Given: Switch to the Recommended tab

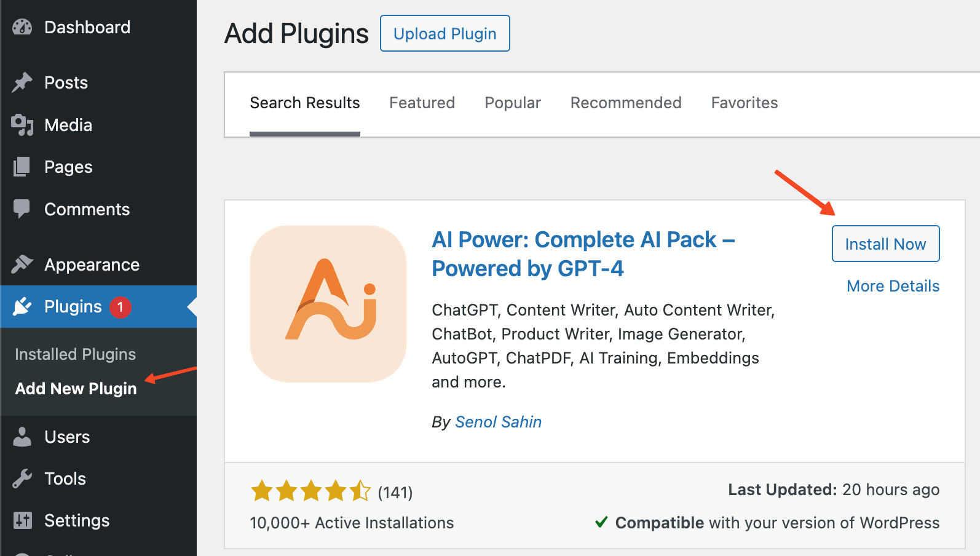Looking at the screenshot, I should pyautogui.click(x=626, y=103).
